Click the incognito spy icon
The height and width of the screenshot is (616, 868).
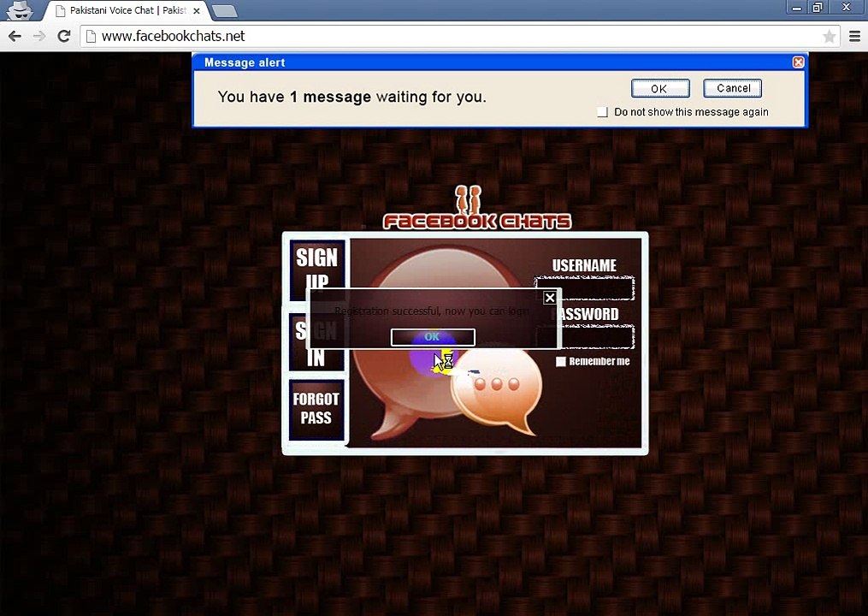point(20,10)
